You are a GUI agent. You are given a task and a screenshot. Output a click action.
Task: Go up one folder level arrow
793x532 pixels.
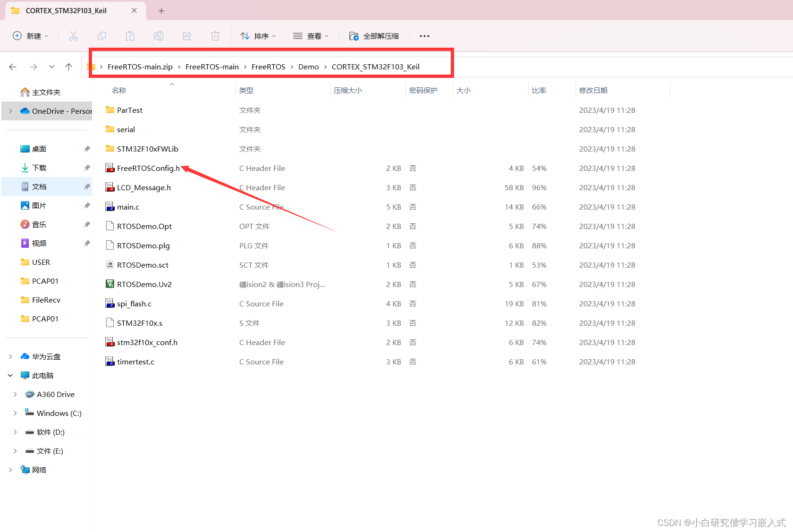pyautogui.click(x=69, y=67)
